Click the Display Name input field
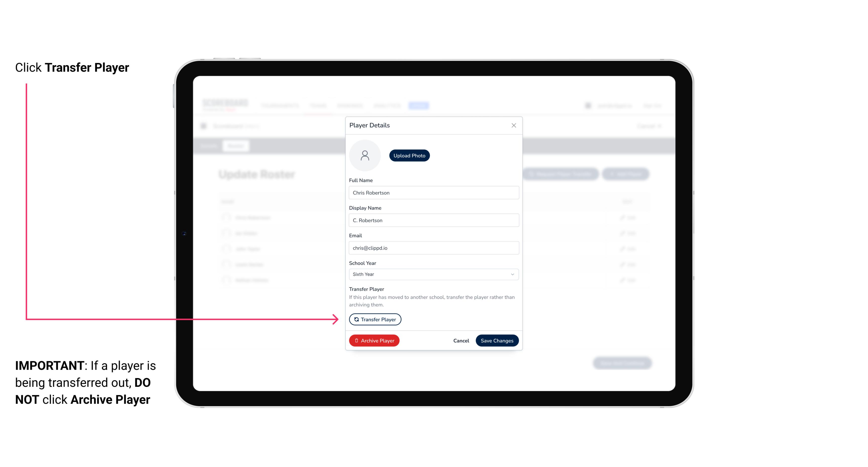Viewport: 868px width, 467px height. point(433,220)
